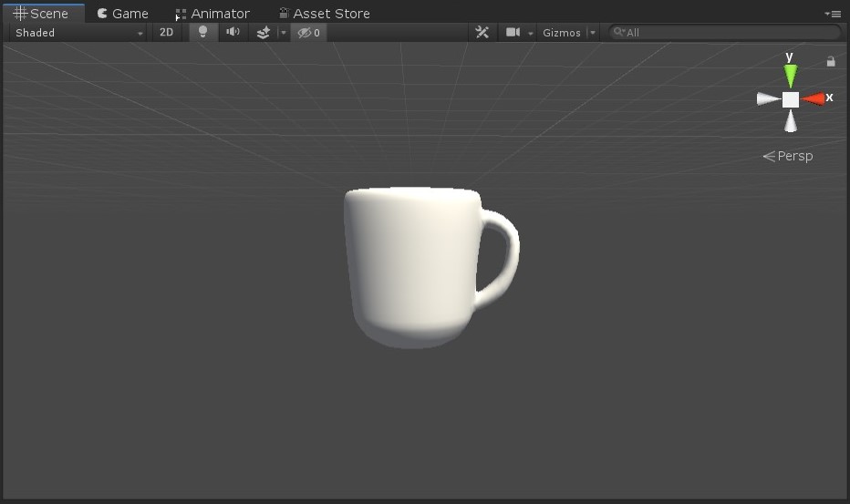Toggle Gizmos button
This screenshot has width=850, height=504.
[562, 33]
